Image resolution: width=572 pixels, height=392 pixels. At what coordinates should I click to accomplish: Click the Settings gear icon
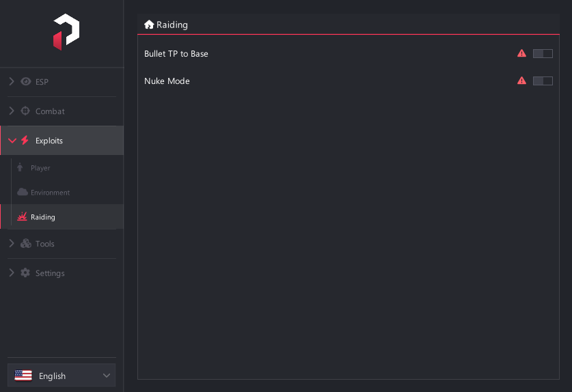coord(25,272)
